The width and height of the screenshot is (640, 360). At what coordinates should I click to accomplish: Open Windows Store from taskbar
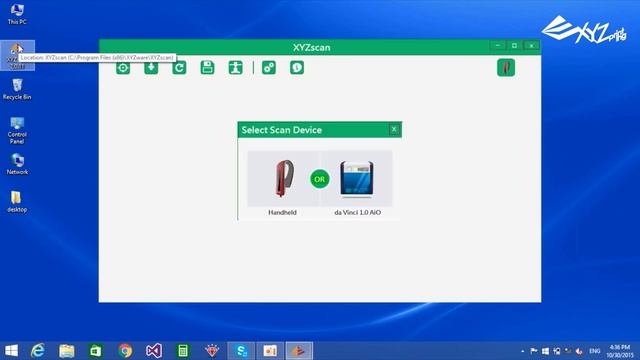pyautogui.click(x=96, y=351)
